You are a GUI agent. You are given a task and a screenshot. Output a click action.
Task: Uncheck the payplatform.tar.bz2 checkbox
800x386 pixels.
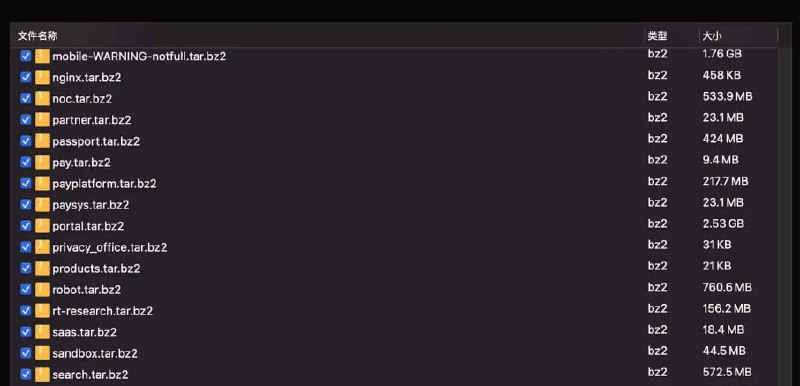click(26, 184)
